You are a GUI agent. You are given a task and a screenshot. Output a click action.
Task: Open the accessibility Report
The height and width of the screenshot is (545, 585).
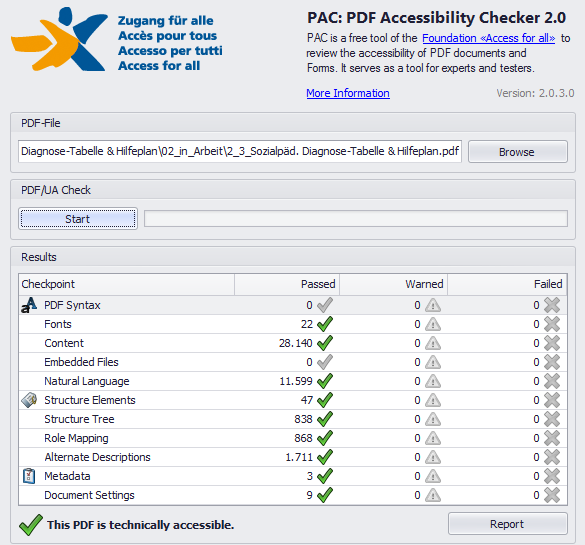click(x=508, y=524)
